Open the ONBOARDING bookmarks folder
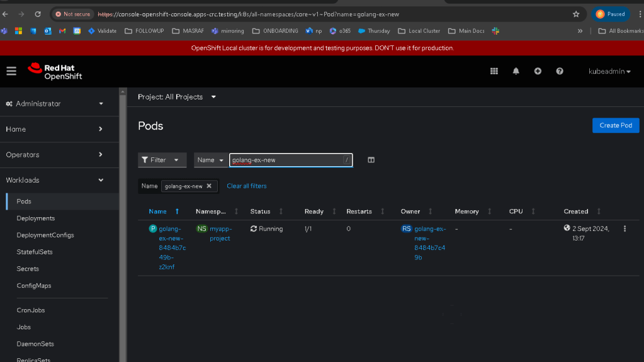644x362 pixels. pos(274,31)
